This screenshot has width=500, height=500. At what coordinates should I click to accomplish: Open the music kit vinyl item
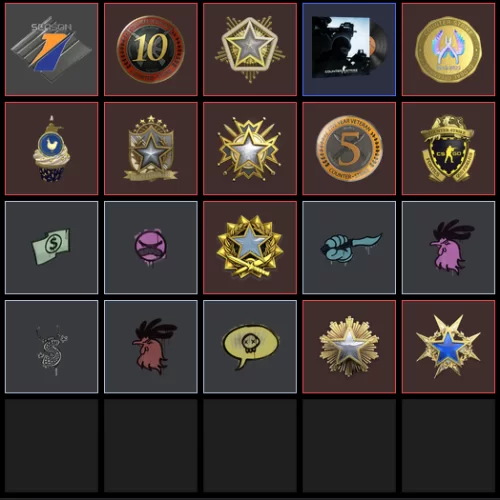coord(349,49)
